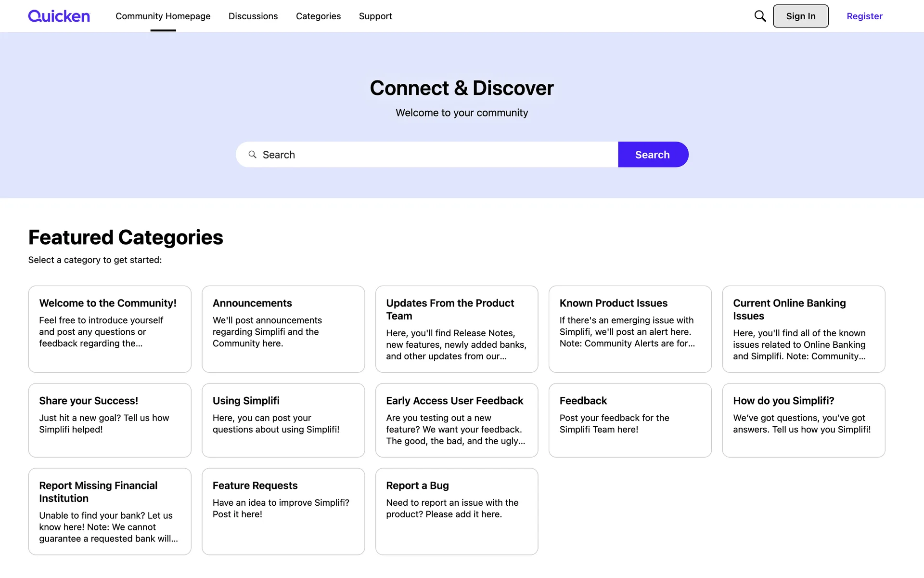
Task: Click the Quicken logo
Action: (x=59, y=16)
